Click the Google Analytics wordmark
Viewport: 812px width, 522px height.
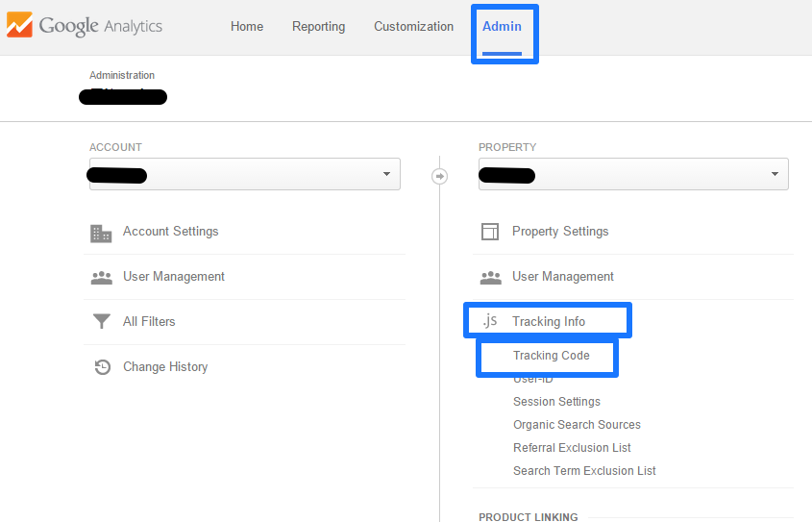(x=101, y=26)
